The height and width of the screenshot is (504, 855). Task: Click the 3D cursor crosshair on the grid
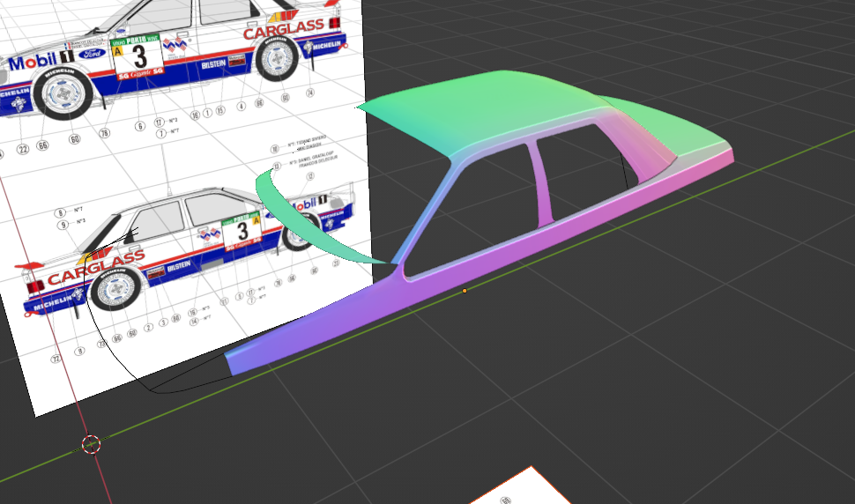pos(91,445)
